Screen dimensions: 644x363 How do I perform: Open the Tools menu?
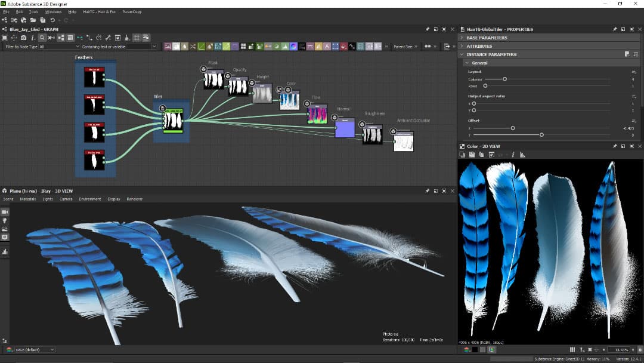33,11
